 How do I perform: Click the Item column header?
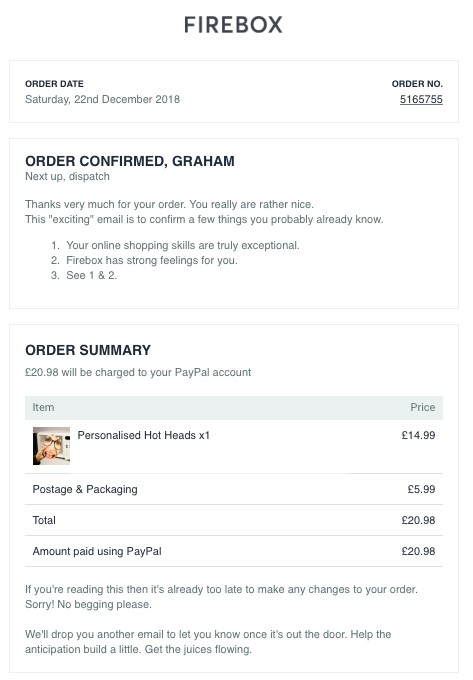click(x=43, y=407)
